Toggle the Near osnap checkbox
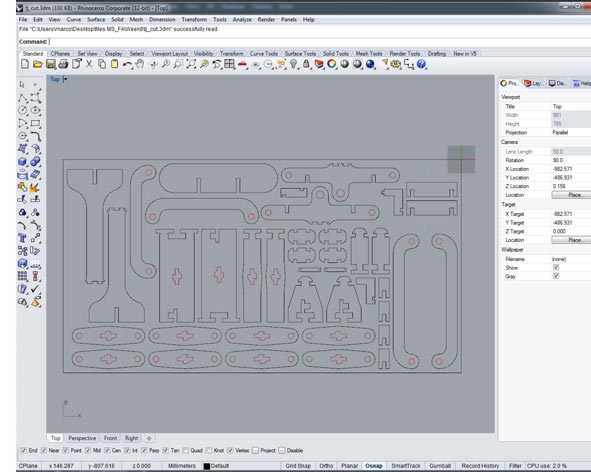The width and height of the screenshot is (591, 472). [44, 451]
